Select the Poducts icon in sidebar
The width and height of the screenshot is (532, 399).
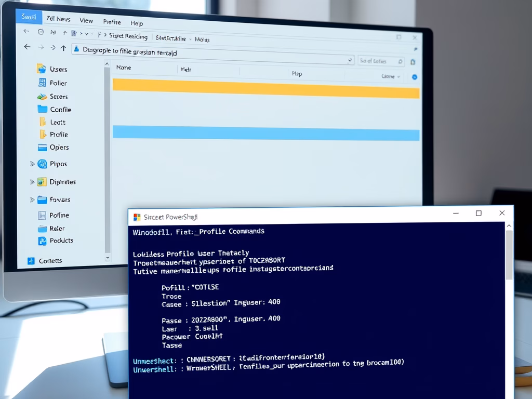42,241
